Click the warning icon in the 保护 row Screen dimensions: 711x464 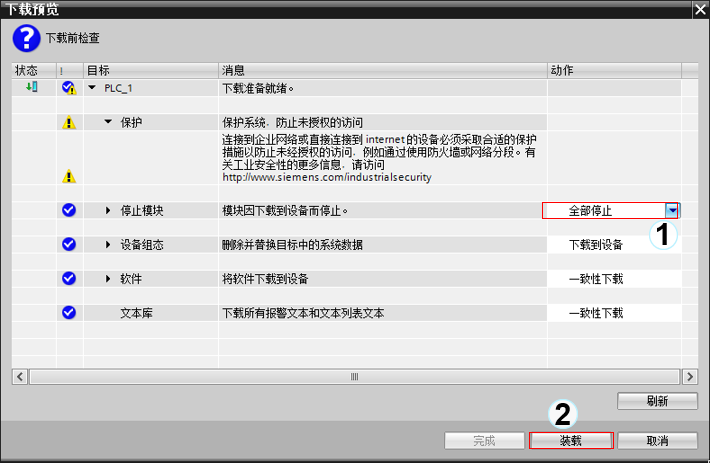(x=68, y=123)
